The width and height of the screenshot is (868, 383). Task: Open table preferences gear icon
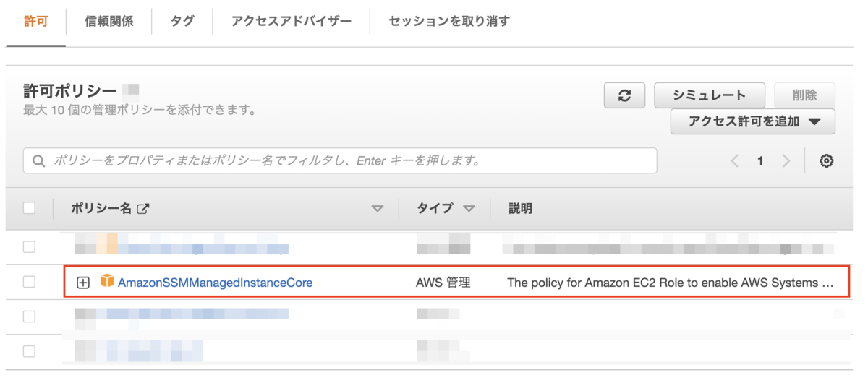(826, 161)
